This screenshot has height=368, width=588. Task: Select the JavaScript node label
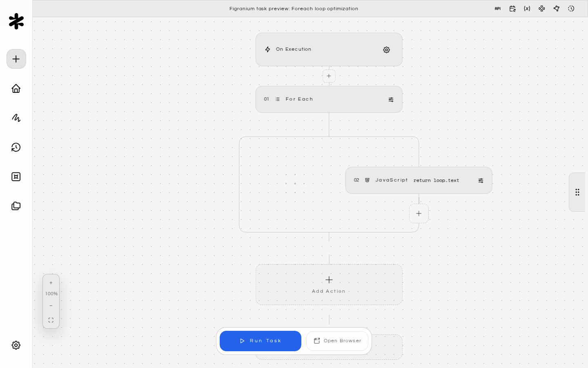tap(392, 180)
